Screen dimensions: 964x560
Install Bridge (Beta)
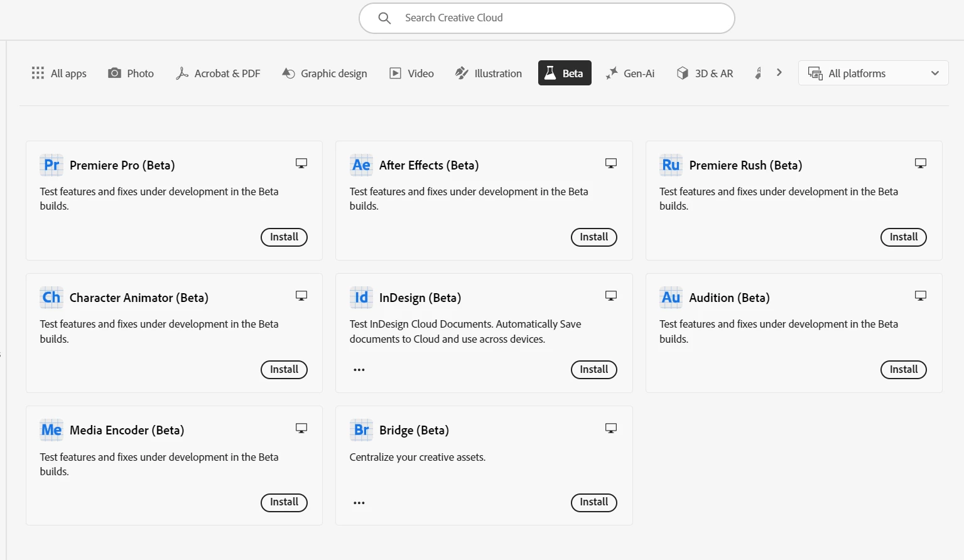click(594, 502)
